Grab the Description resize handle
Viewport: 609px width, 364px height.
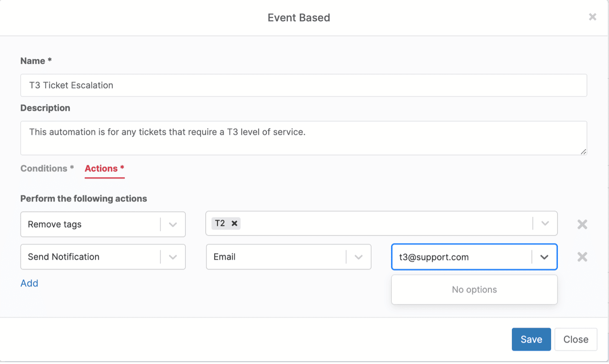(x=583, y=152)
